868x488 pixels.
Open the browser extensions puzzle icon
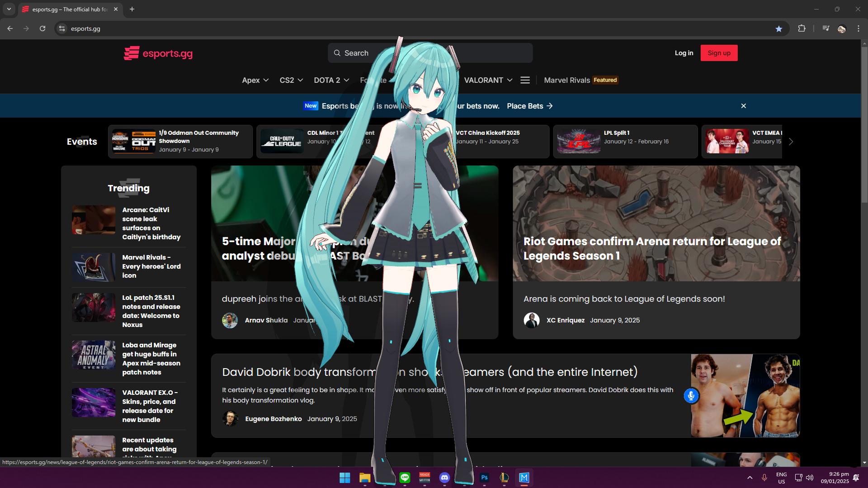[802, 28]
